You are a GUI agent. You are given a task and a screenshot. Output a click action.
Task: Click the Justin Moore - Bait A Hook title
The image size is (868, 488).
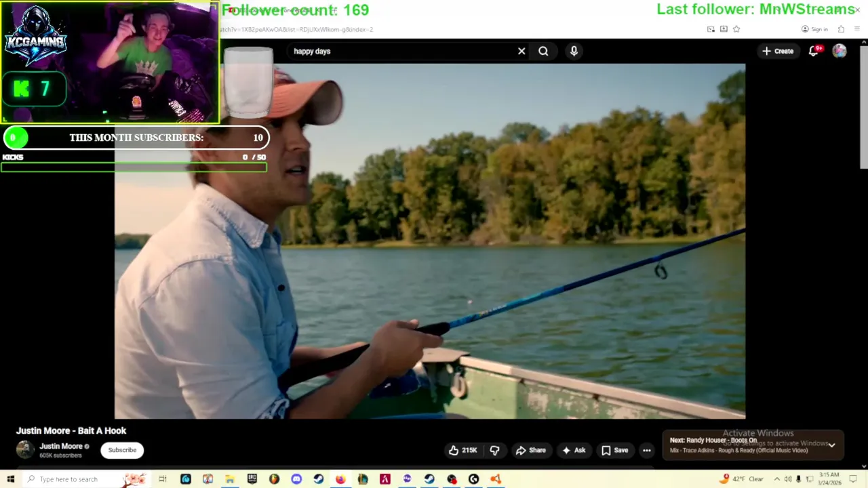71,430
